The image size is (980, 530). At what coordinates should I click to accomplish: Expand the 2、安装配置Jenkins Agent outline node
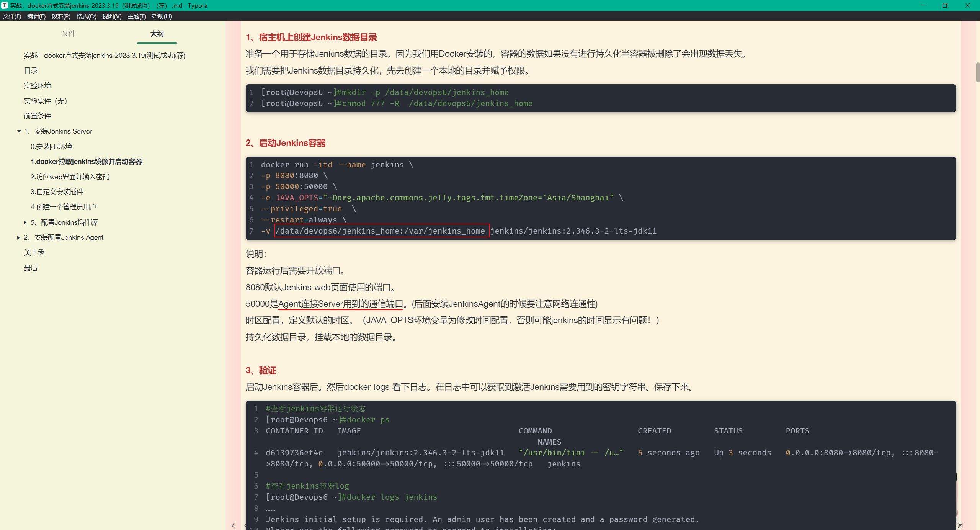click(18, 237)
